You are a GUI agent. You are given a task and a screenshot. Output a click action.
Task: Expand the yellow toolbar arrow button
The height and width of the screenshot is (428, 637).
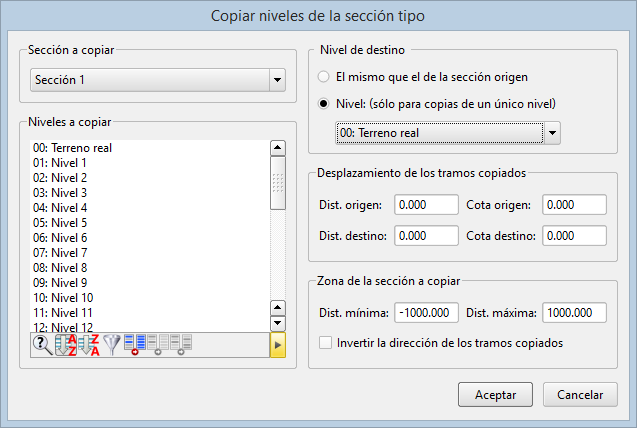click(x=278, y=345)
